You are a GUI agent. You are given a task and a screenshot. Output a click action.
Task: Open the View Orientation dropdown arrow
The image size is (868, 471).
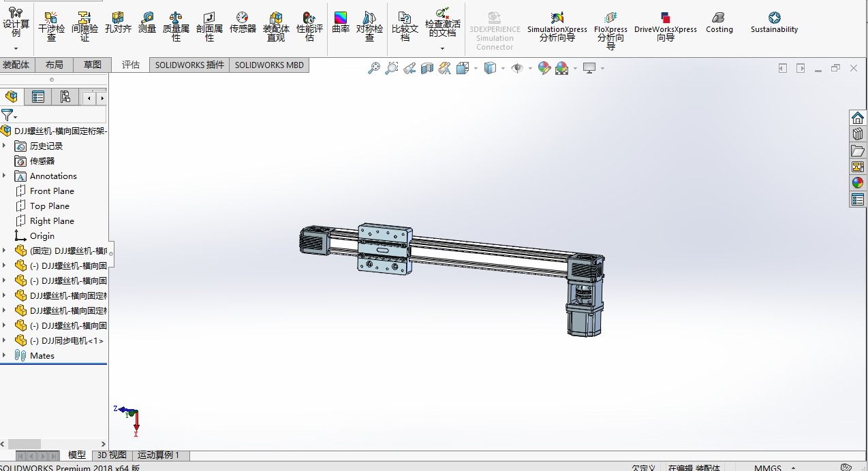[476, 68]
